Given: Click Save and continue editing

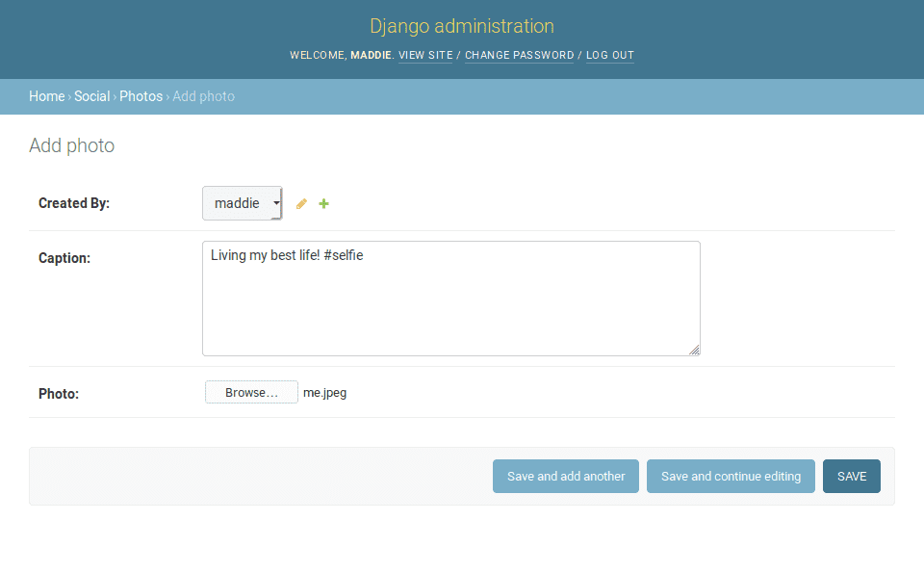Looking at the screenshot, I should [731, 477].
